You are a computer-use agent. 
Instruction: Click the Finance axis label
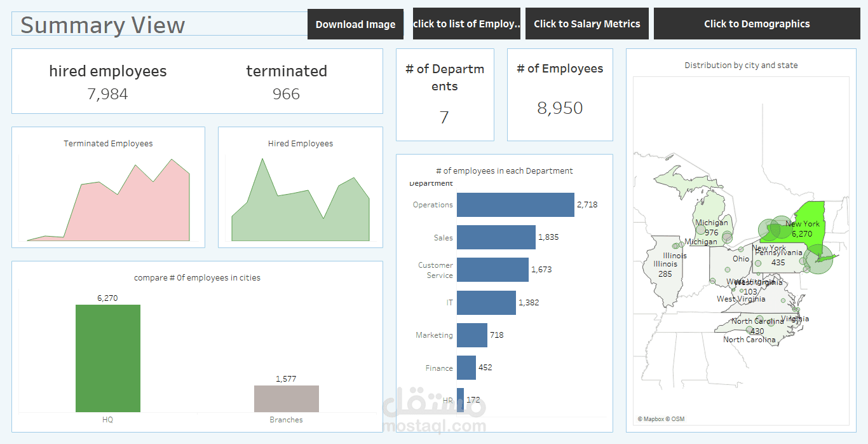pos(439,368)
